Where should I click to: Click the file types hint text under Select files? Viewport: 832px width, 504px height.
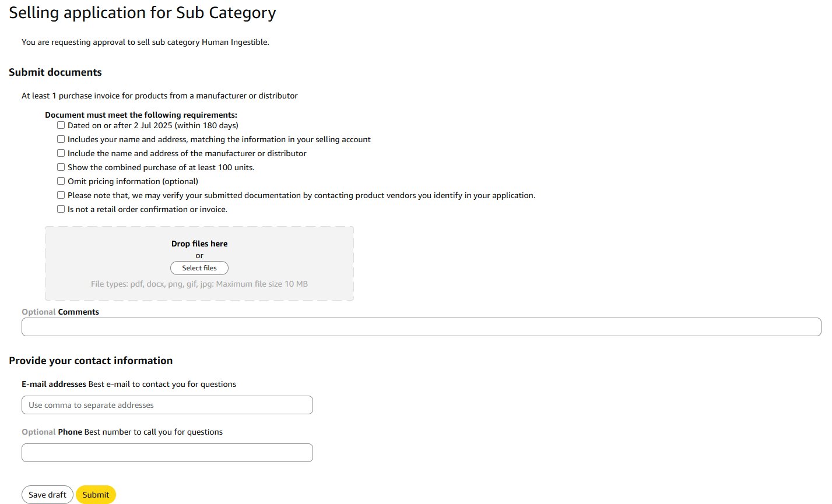coord(199,284)
